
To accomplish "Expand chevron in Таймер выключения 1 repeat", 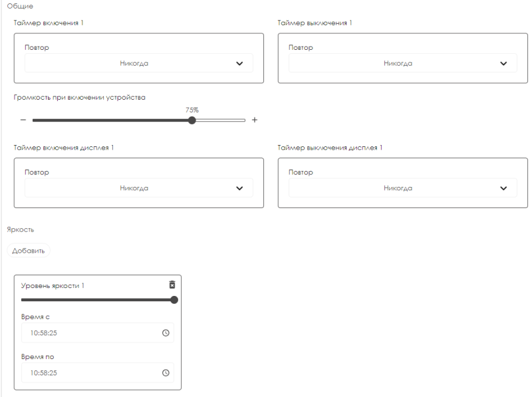I will click(503, 64).
